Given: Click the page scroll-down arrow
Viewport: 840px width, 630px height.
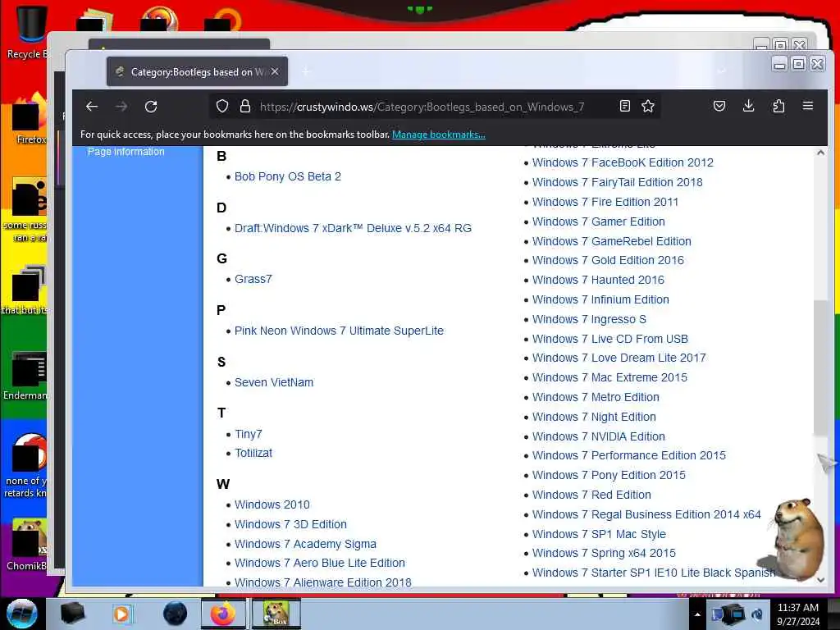Looking at the screenshot, I should pos(820,580).
